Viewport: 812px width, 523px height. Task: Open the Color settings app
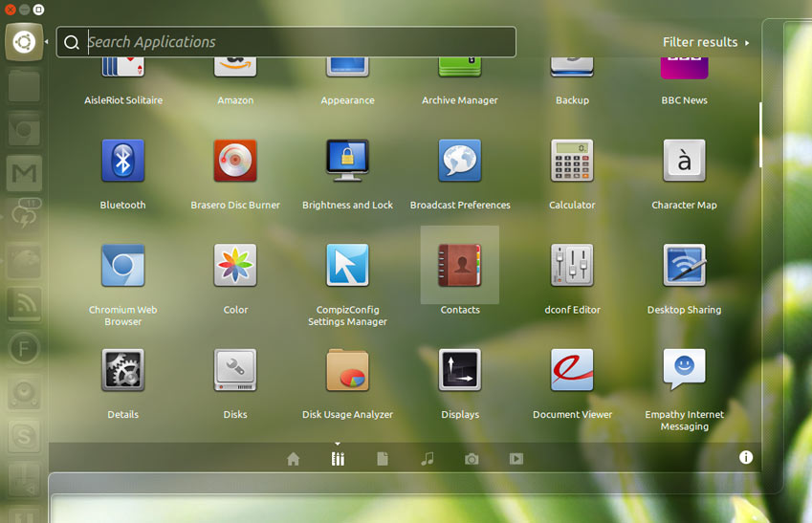(235, 265)
